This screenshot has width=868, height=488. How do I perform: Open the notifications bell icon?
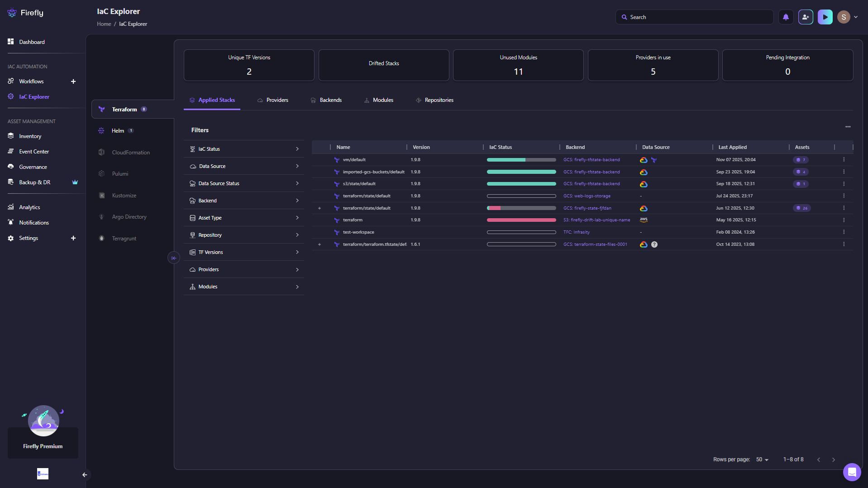click(786, 17)
